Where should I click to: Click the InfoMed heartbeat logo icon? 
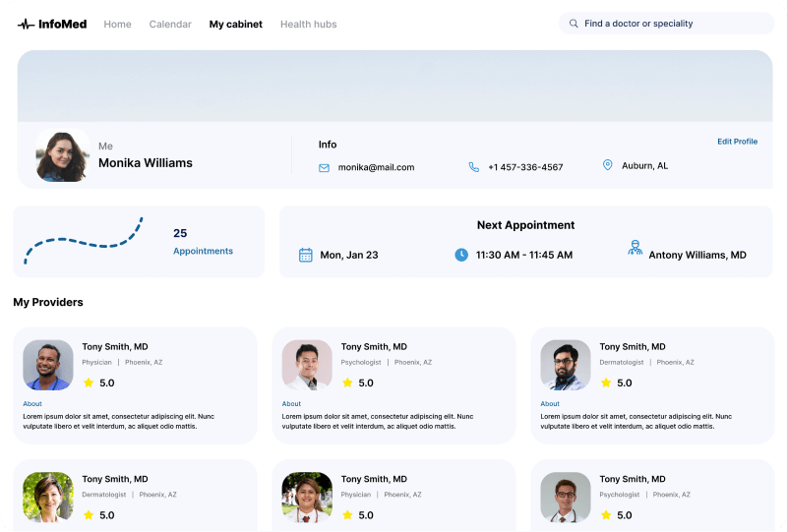[x=26, y=25]
